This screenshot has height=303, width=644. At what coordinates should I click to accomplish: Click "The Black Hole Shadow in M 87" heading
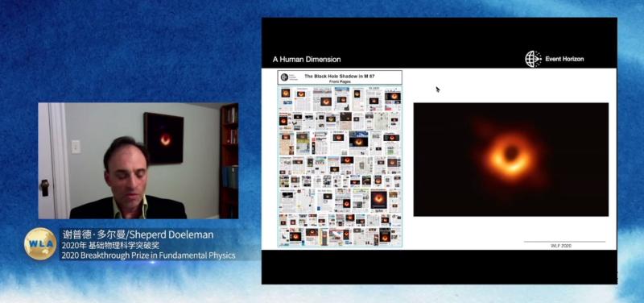339,76
